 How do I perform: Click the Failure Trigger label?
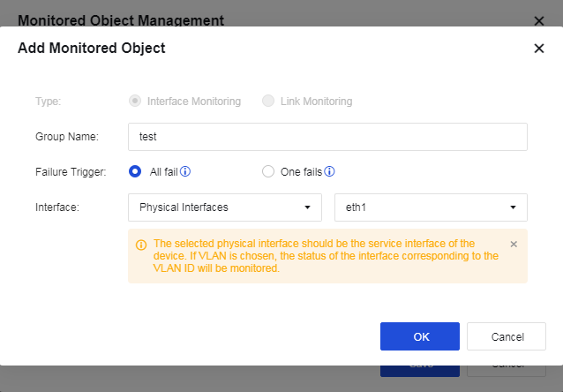tap(71, 172)
